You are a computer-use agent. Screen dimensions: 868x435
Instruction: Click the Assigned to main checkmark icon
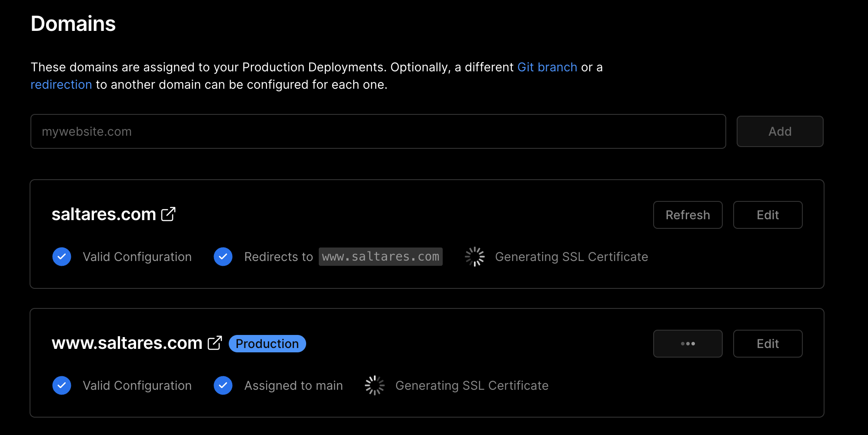(223, 385)
